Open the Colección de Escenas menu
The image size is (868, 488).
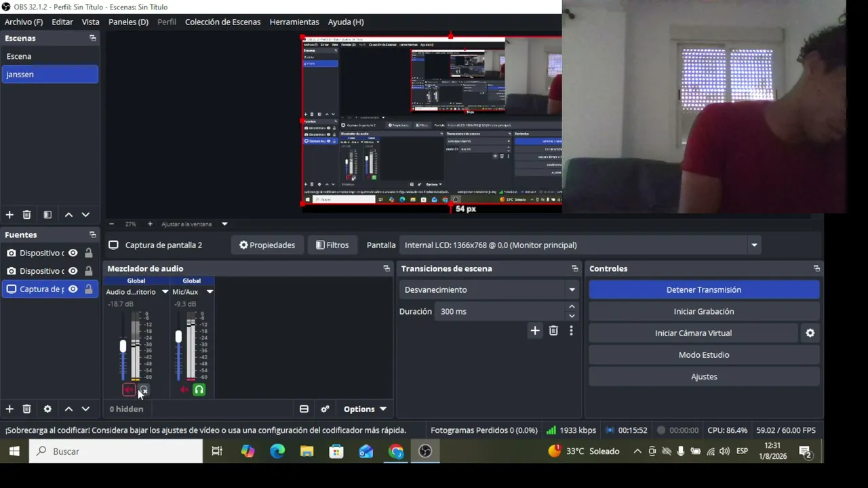click(222, 22)
